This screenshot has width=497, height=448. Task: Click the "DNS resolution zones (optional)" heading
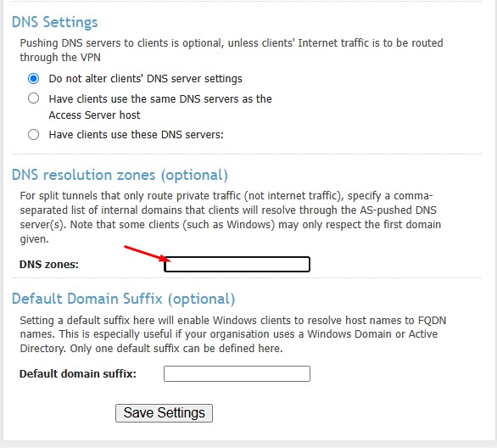pos(120,175)
